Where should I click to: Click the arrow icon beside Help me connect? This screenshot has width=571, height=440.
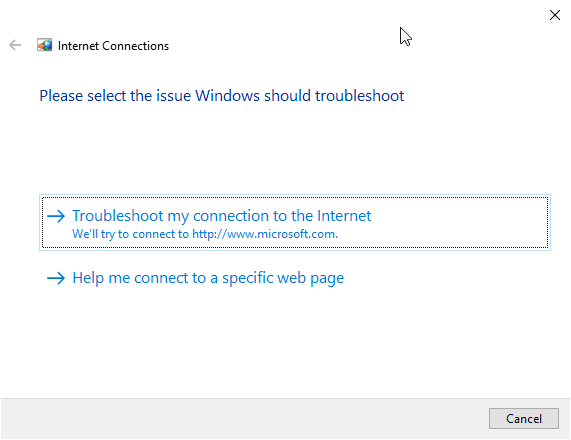[x=56, y=278]
